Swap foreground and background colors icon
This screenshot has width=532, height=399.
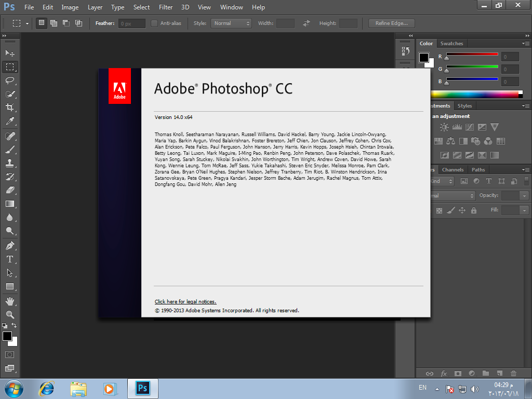tap(14, 325)
